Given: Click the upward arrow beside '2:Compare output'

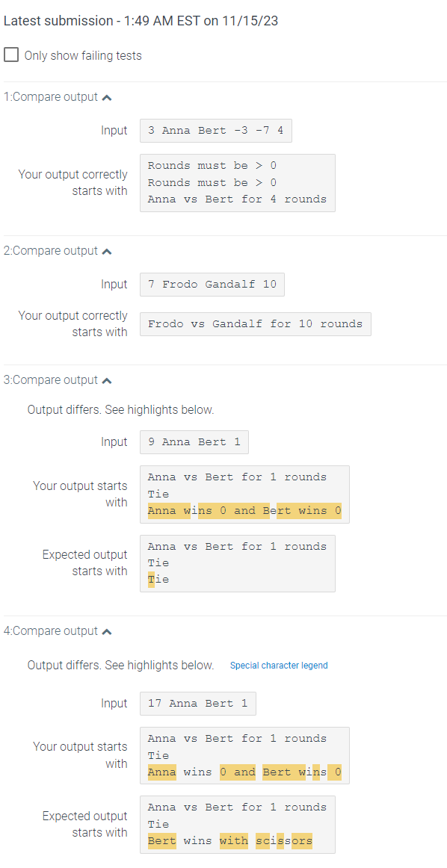Looking at the screenshot, I should [x=107, y=250].
